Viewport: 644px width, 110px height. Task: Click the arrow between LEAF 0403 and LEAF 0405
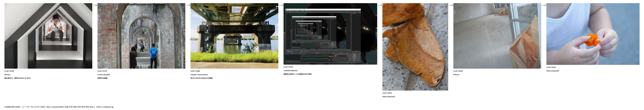[450, 5]
